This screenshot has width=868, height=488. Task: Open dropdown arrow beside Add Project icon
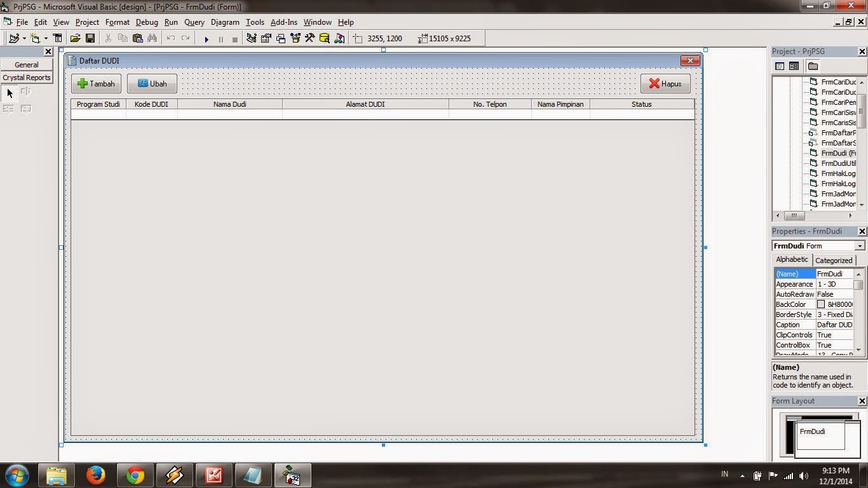(x=24, y=38)
